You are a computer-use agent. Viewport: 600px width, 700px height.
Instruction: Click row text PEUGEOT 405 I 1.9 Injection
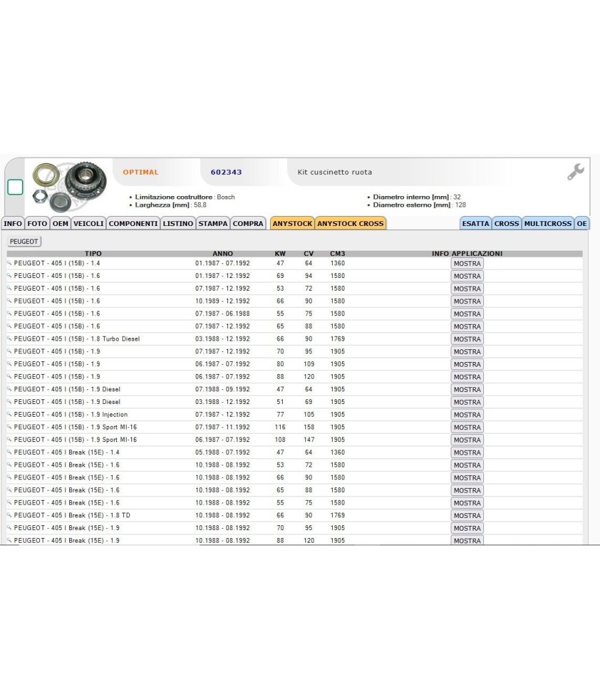click(71, 414)
